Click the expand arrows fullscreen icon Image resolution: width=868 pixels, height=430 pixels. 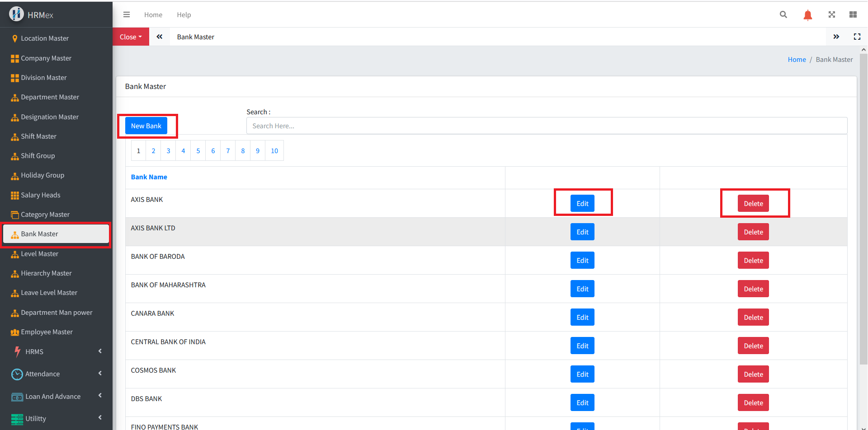click(832, 14)
